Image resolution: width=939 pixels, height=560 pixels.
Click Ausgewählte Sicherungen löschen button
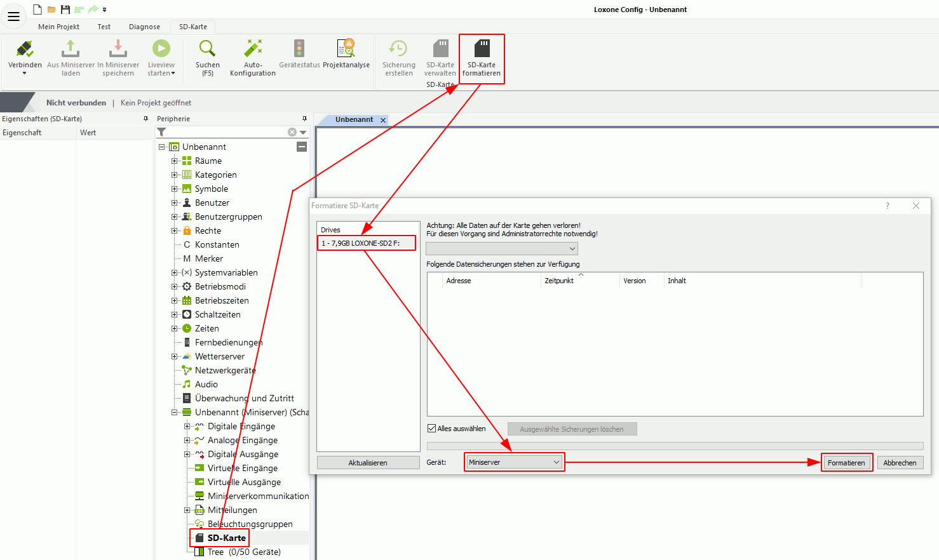coord(572,429)
